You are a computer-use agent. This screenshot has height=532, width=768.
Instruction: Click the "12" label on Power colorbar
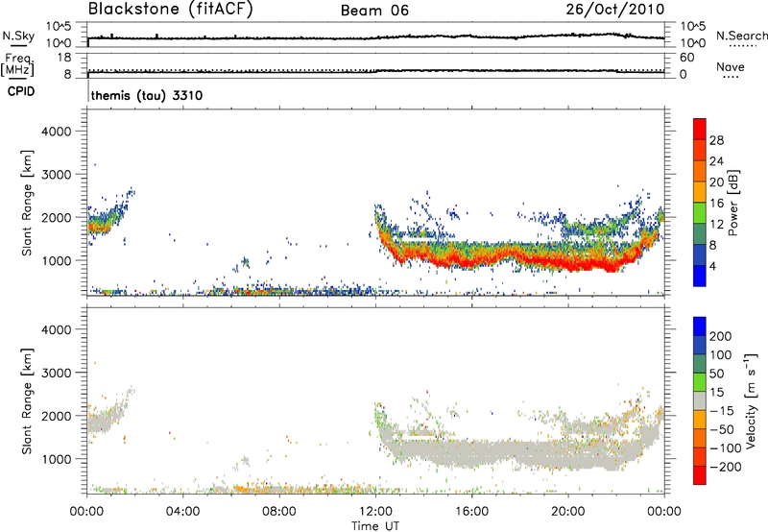coord(716,225)
